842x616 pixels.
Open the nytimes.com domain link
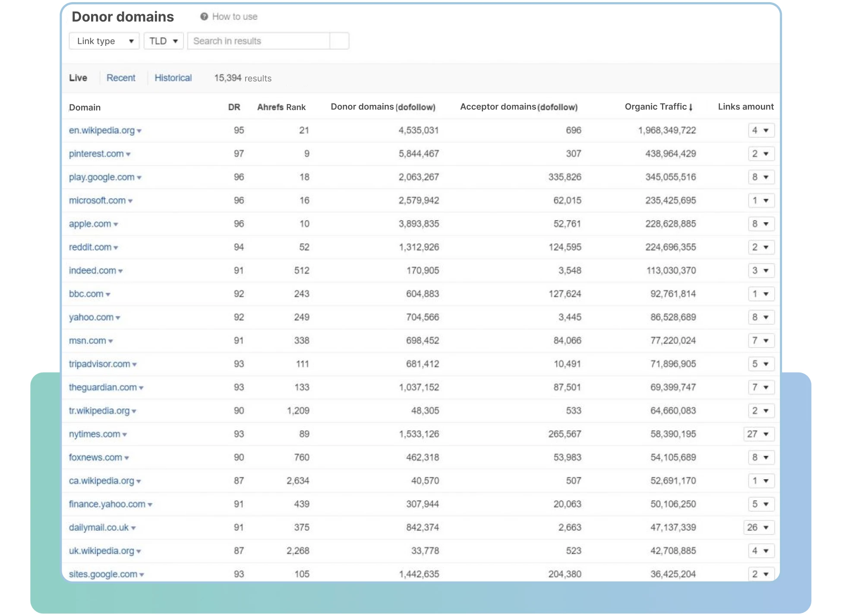pos(95,434)
